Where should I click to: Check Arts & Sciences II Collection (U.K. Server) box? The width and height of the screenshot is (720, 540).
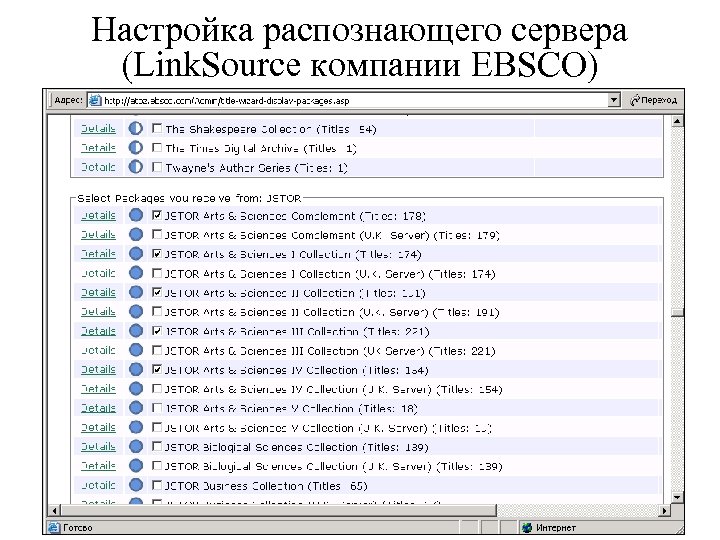[157, 311]
